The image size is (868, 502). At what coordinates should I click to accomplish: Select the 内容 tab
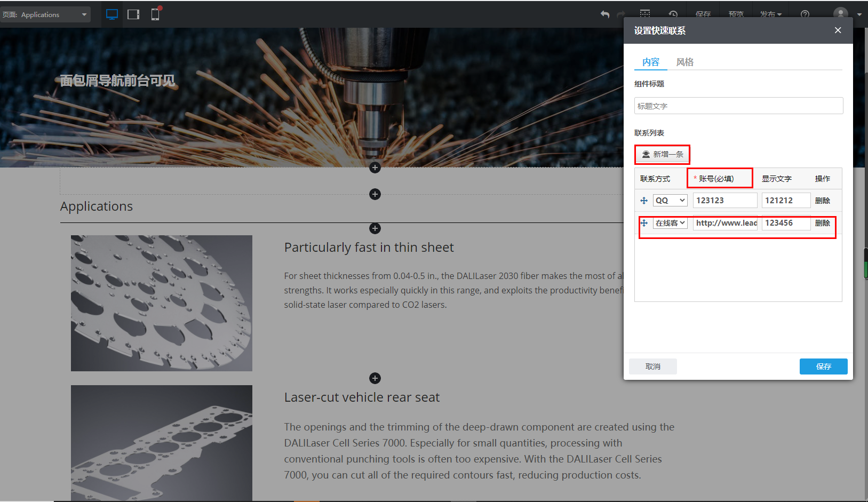(650, 62)
